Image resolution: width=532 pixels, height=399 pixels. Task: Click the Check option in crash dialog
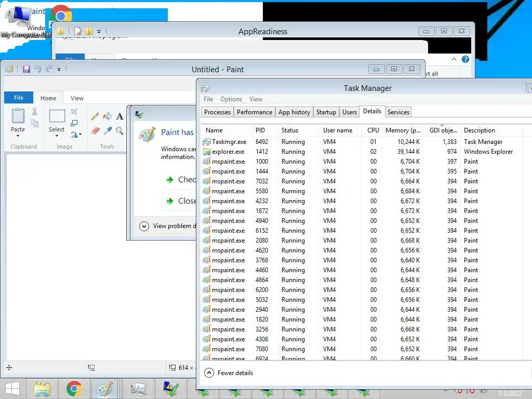pyautogui.click(x=181, y=179)
